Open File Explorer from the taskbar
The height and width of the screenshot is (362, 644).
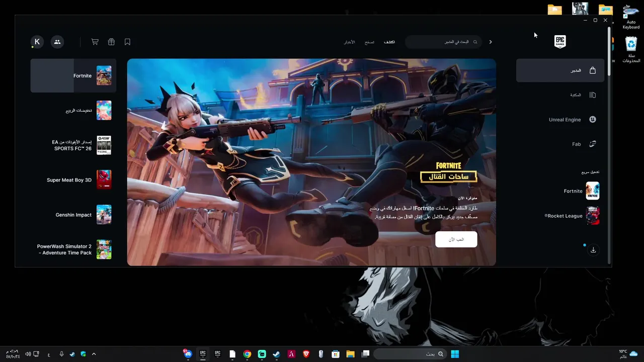coord(350,354)
